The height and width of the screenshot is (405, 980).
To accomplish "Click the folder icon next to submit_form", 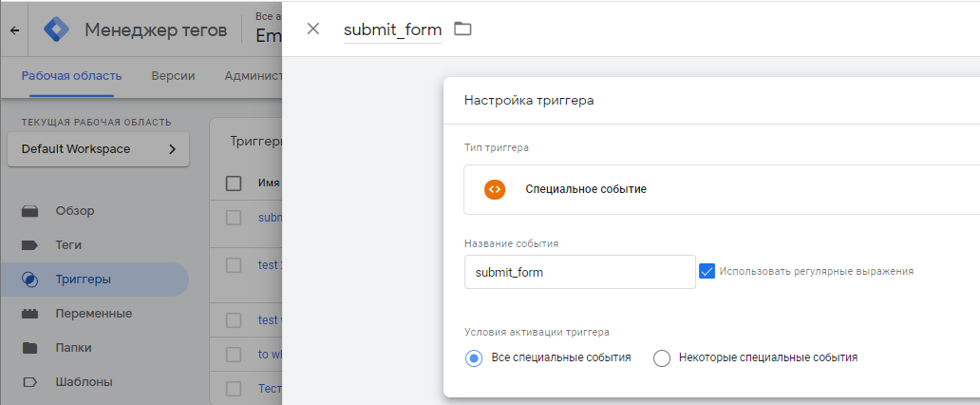I will tap(462, 29).
